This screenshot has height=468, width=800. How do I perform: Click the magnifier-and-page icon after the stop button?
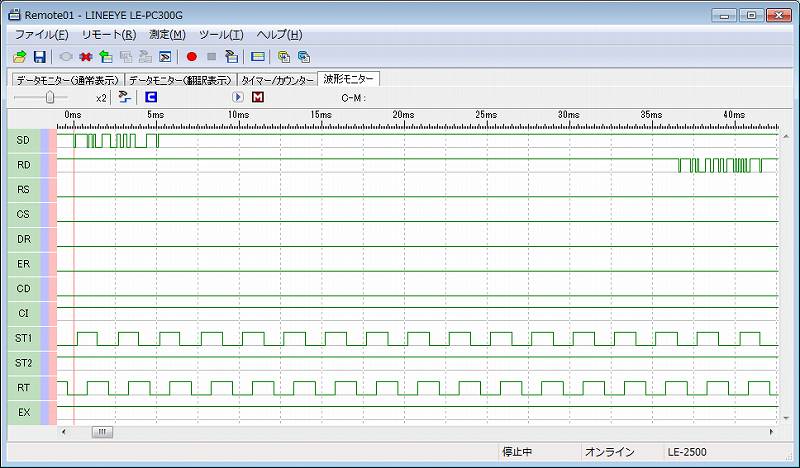tap(232, 57)
